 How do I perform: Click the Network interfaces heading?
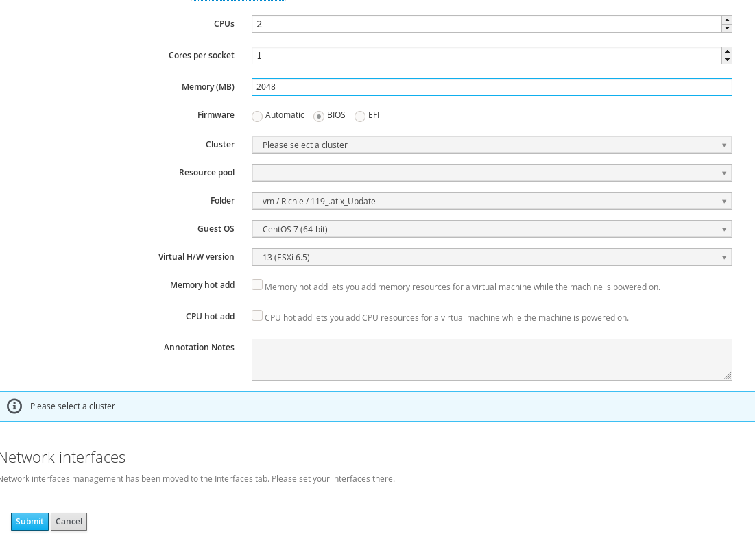[62, 457]
